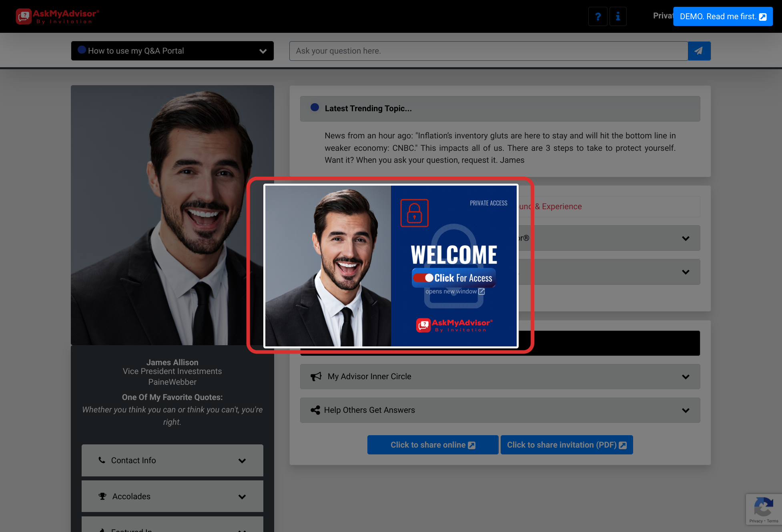Click the phone icon in Contact Info
The width and height of the screenshot is (782, 532).
click(x=102, y=460)
